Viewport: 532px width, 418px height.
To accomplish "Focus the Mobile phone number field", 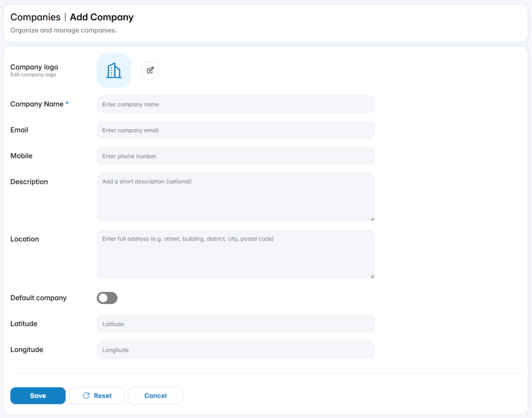I will click(x=235, y=156).
